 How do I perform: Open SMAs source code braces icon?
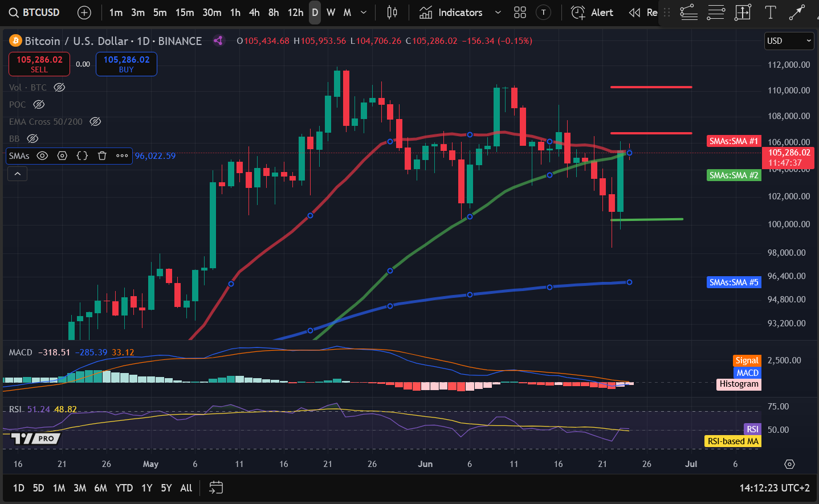tap(82, 155)
